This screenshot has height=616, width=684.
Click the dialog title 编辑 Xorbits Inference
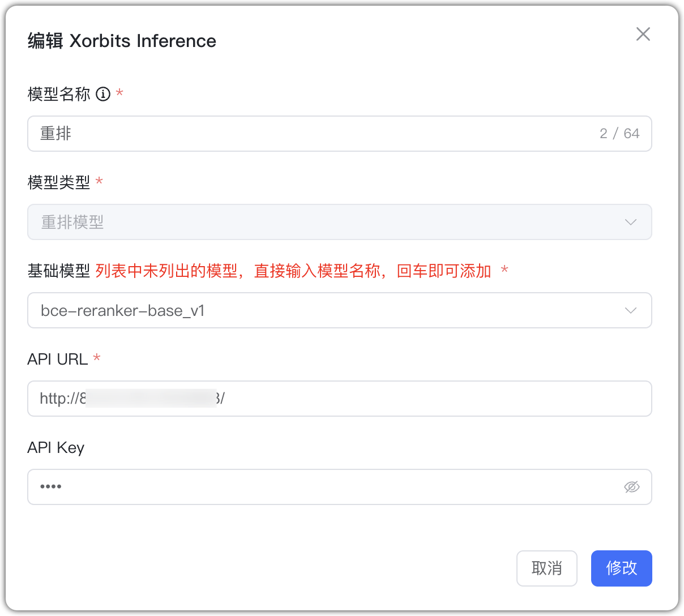[122, 41]
